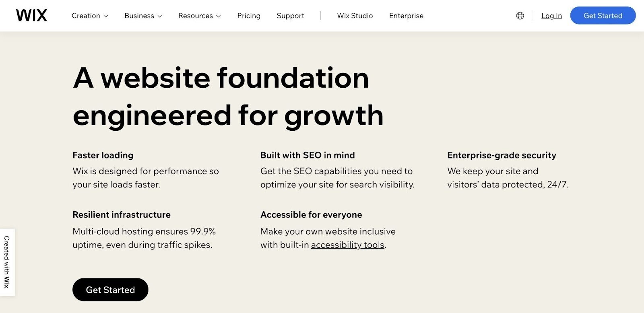Open the Business dropdown
Screen dimensions: 644x313
pyautogui.click(x=143, y=16)
